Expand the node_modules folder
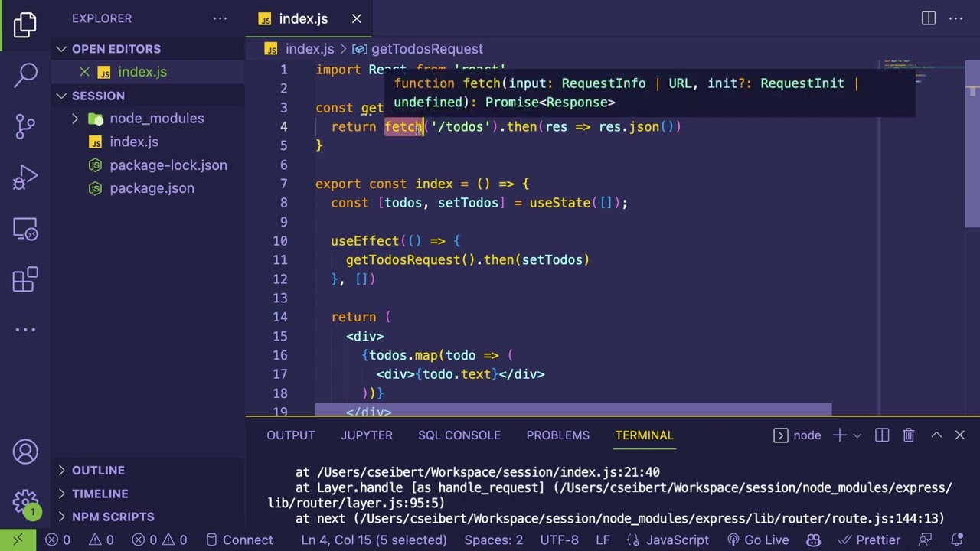This screenshot has height=551, width=980. point(148,119)
